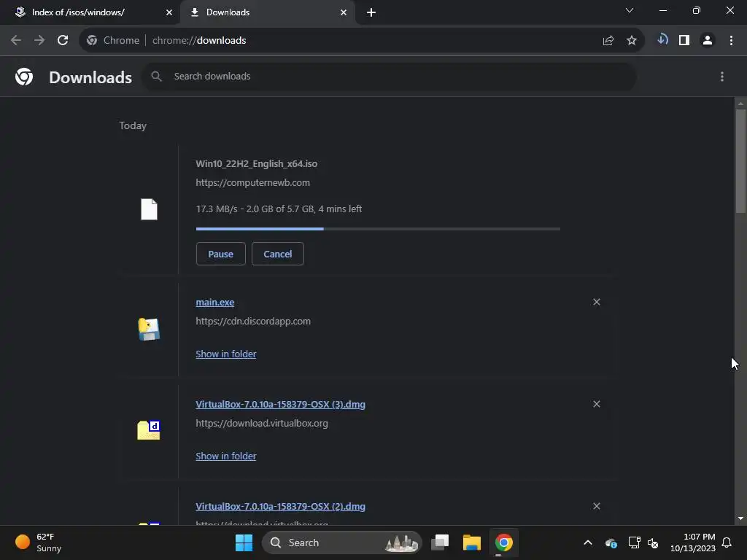Viewport: 747px width, 560px height.
Task: Click the share page icon in address bar
Action: 608,41
